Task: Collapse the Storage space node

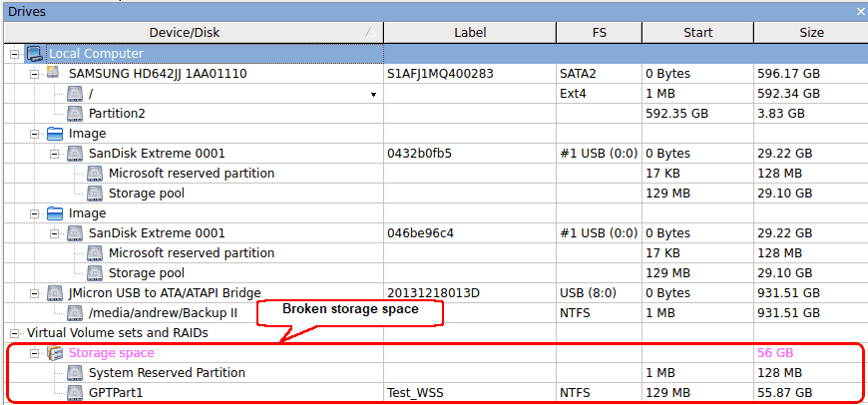Action: click(x=35, y=353)
